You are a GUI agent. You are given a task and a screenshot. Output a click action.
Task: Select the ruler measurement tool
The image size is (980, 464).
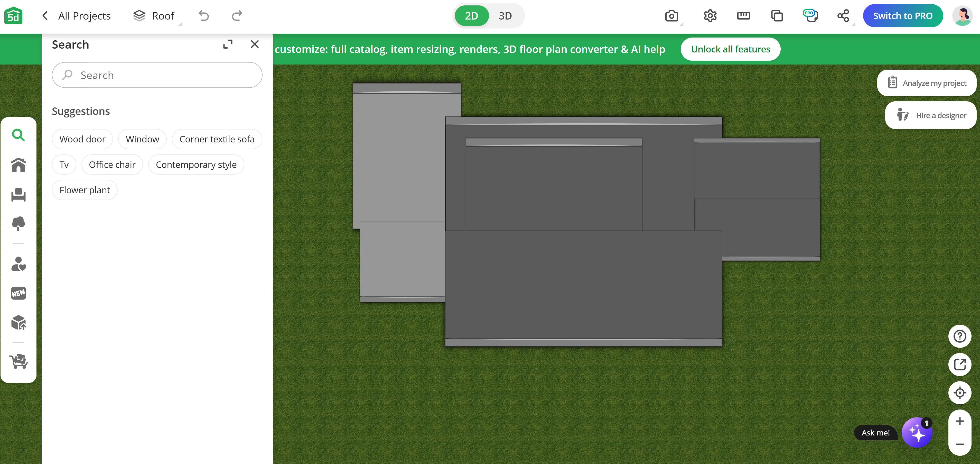pyautogui.click(x=743, y=16)
